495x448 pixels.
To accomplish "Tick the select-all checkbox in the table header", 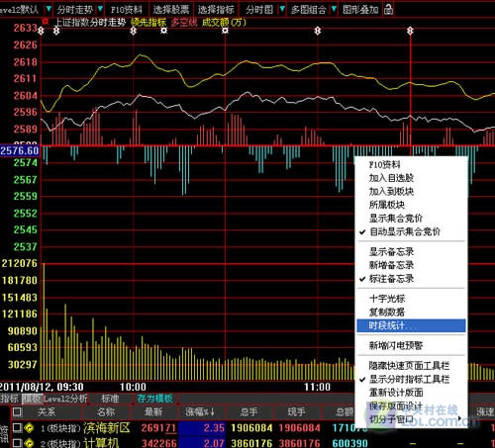I will [x=17, y=411].
